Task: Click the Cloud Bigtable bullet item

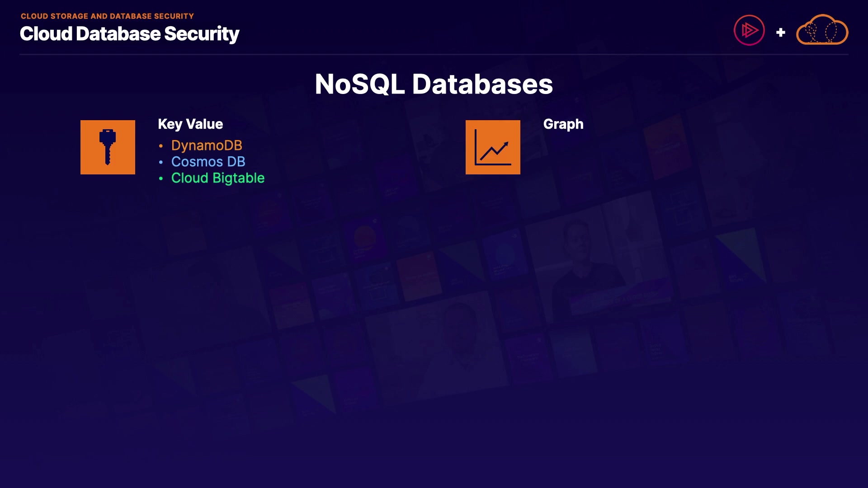Action: [217, 178]
